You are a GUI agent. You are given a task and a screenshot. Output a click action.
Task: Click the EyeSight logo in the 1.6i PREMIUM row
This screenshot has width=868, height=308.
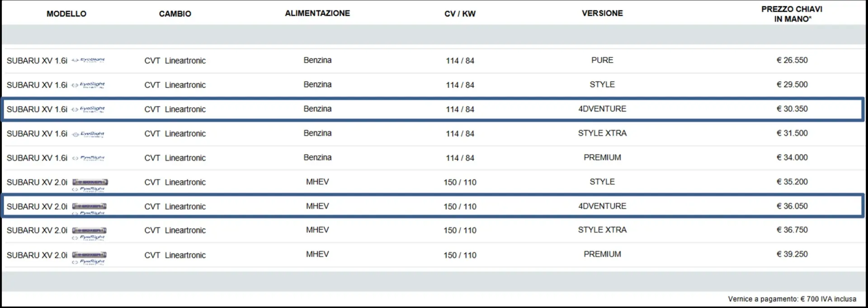coord(89,158)
